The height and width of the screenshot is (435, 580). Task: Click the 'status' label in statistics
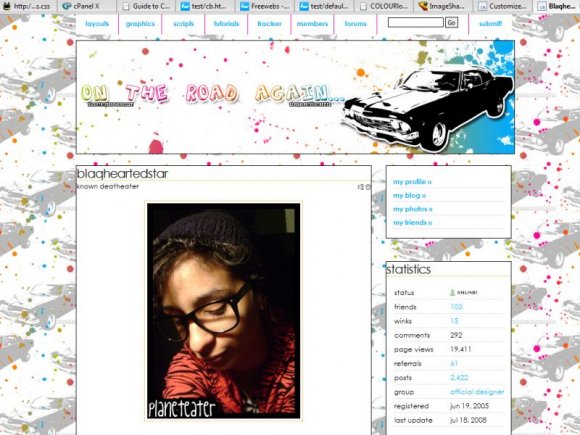404,293
